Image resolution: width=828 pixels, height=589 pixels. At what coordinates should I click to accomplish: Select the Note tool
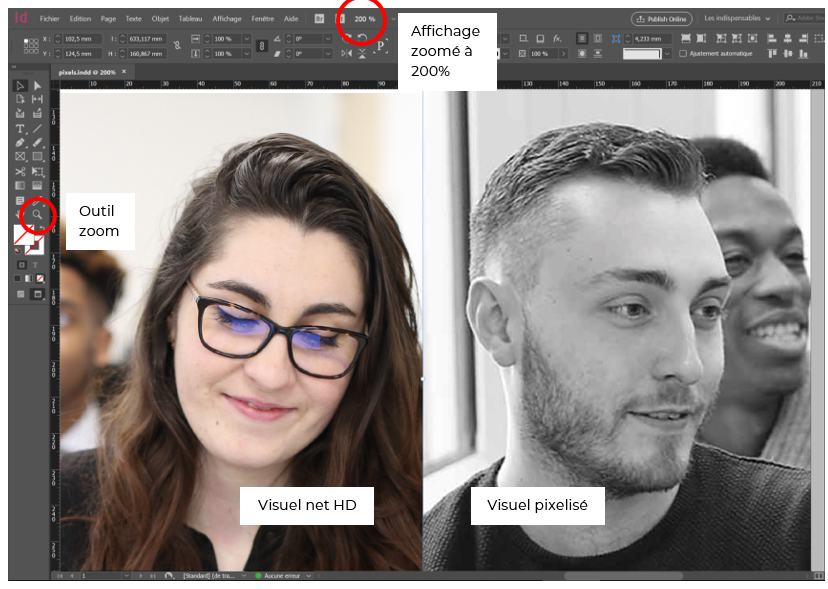(x=20, y=201)
